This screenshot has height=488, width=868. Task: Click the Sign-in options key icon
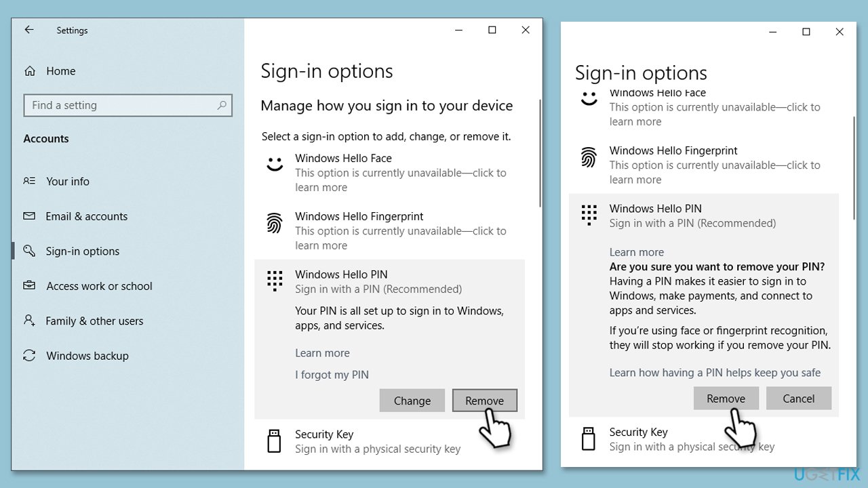tap(29, 251)
